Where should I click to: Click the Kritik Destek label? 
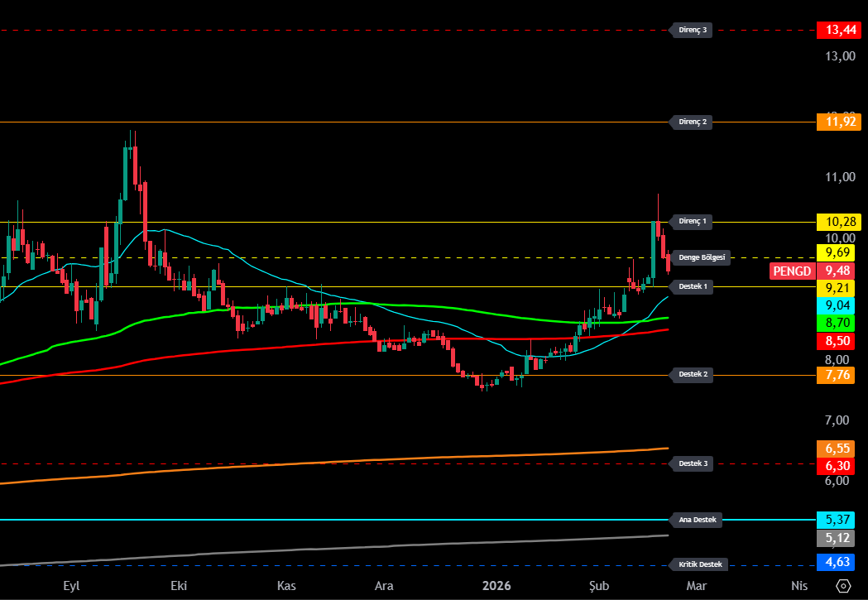tap(700, 564)
